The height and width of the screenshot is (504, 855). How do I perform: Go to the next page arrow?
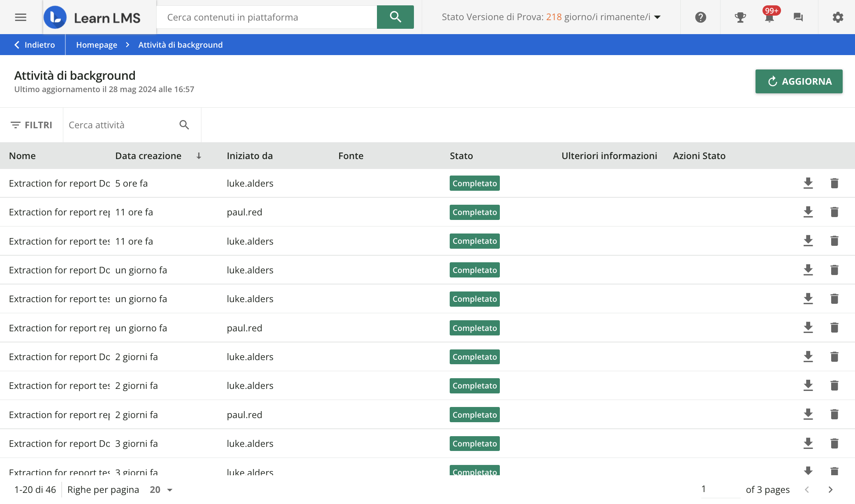(x=830, y=490)
